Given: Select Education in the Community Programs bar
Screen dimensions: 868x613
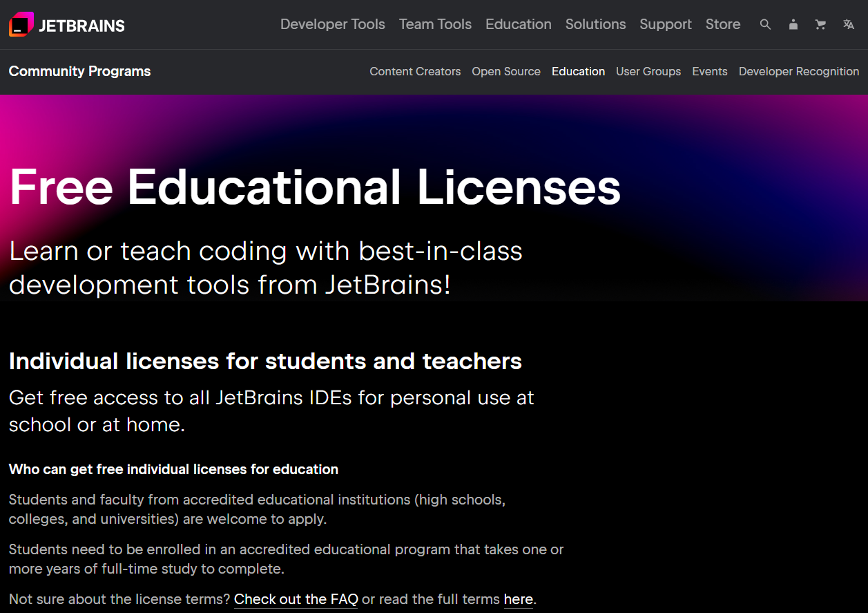Looking at the screenshot, I should click(578, 71).
